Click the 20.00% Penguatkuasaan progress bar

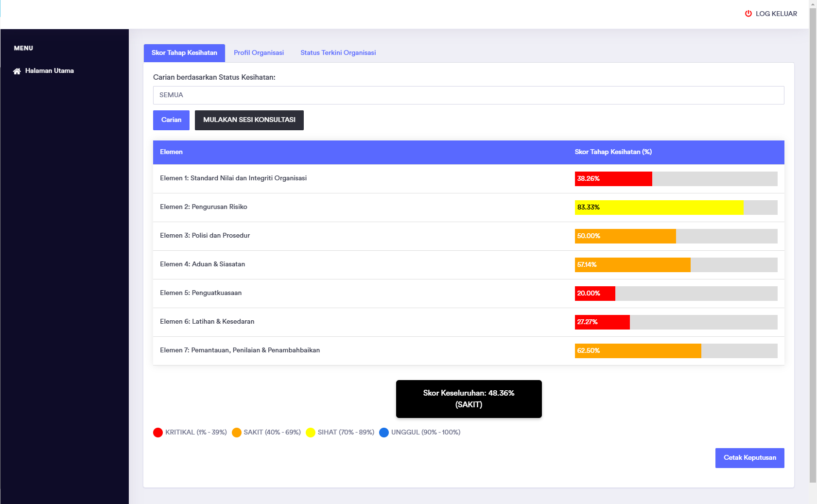tap(595, 294)
